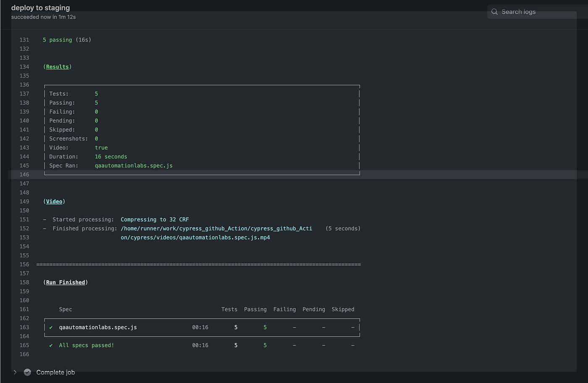Click the magnifier icon in Search logs box
This screenshot has height=383, width=588.
(x=494, y=12)
